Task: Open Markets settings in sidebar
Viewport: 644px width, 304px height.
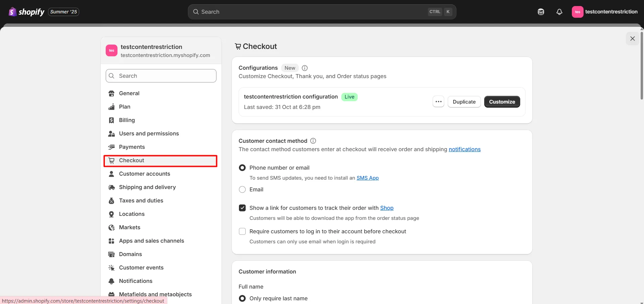Action: tap(161, 228)
